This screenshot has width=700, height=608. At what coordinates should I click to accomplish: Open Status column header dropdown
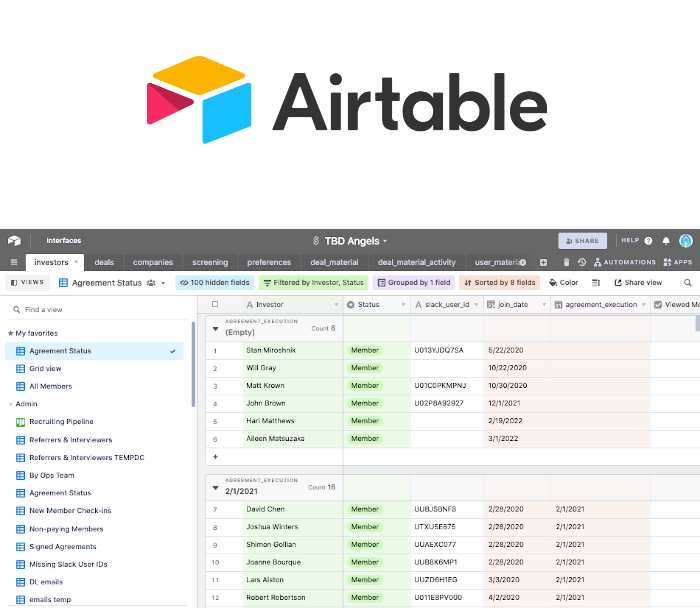403,305
